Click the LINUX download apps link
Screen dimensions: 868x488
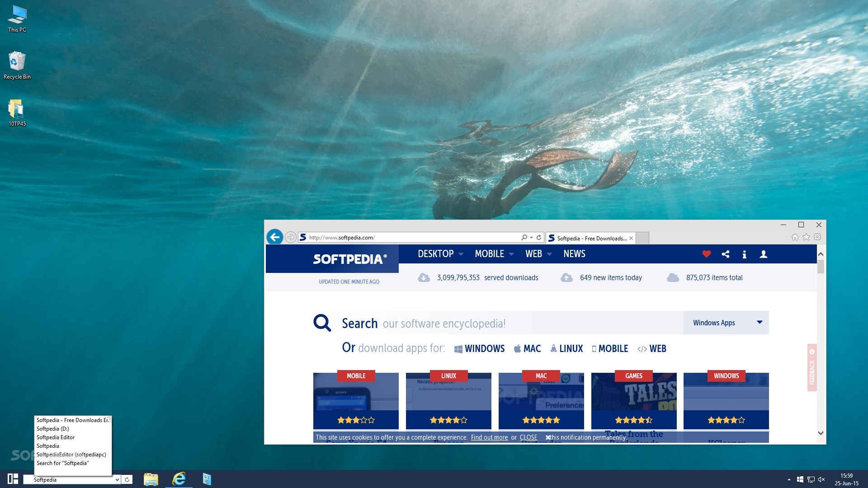[566, 348]
